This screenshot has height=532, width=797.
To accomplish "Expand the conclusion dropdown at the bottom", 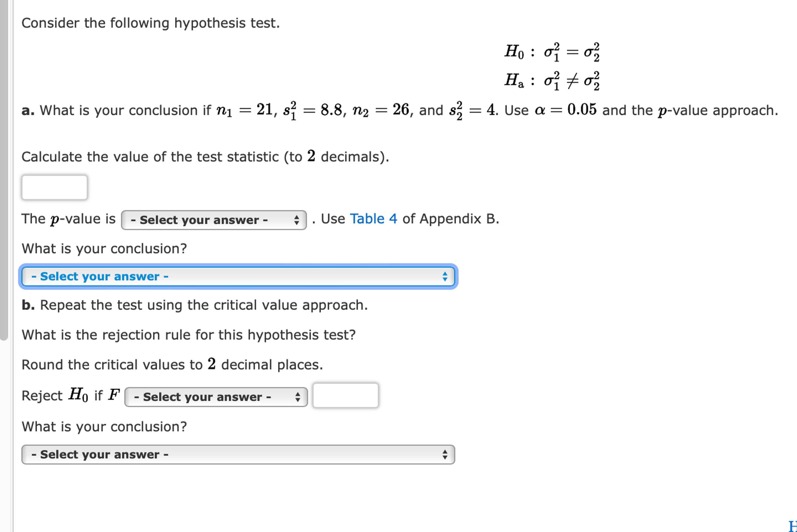I will click(x=238, y=454).
